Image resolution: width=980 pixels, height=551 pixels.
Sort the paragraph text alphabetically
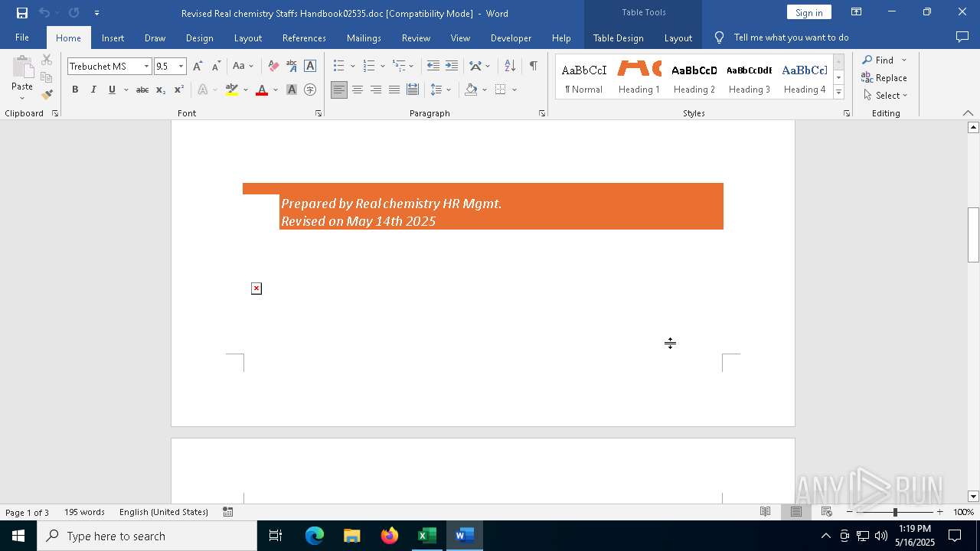tap(510, 66)
